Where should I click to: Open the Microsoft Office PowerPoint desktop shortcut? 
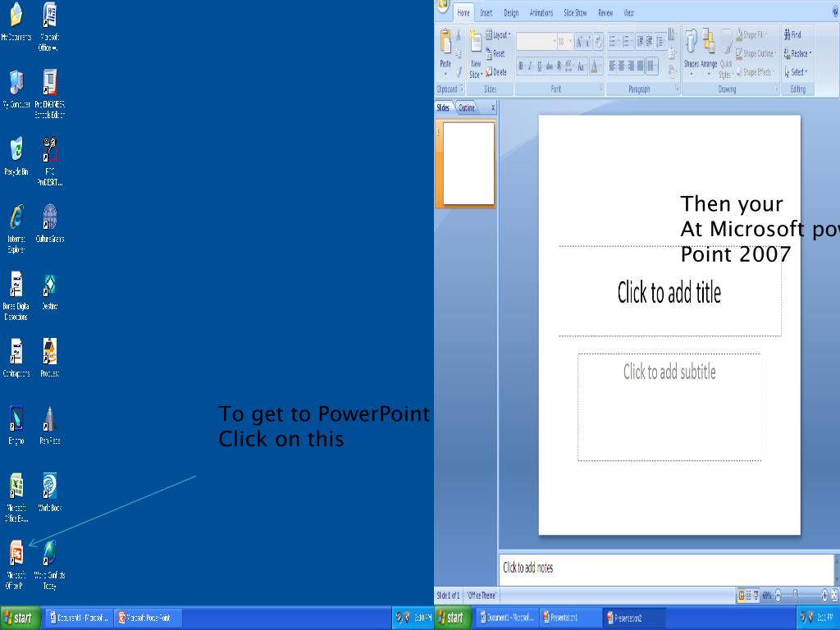[x=16, y=555]
